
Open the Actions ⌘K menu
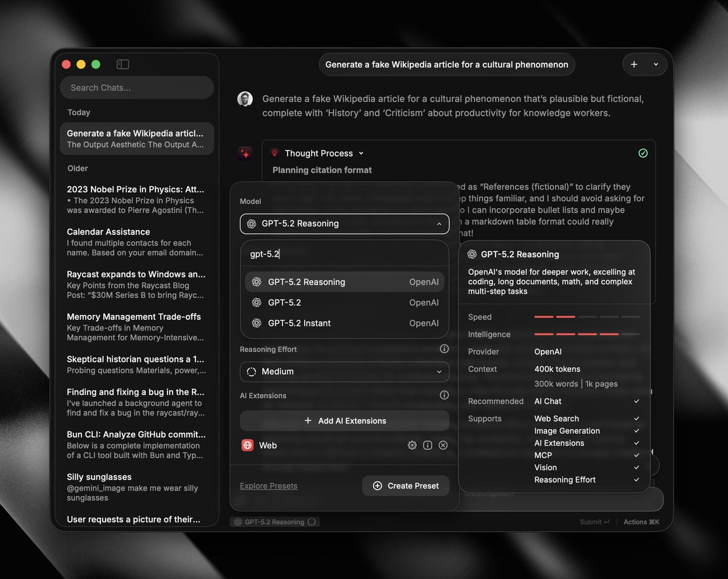coord(641,522)
